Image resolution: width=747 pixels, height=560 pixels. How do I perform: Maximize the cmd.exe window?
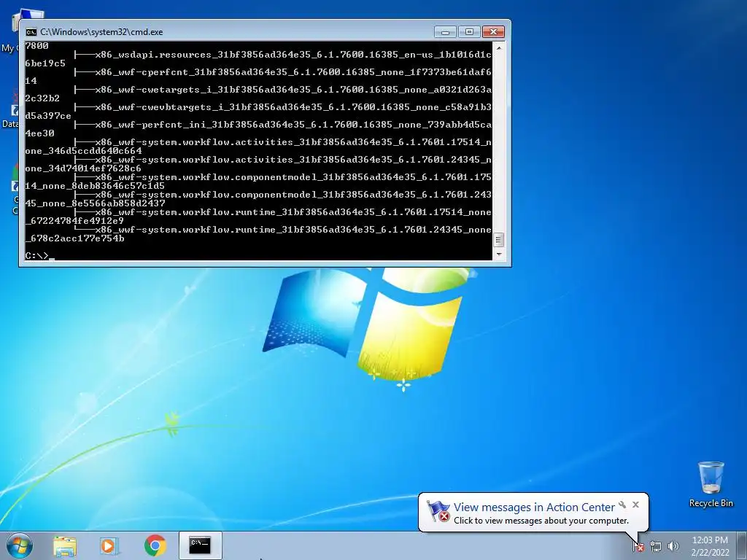(x=469, y=32)
